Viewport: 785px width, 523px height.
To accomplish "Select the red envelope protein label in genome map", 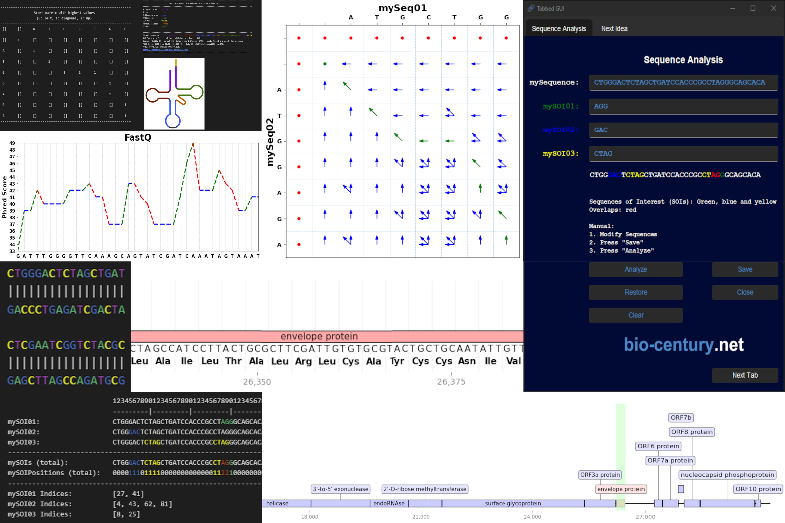I will (x=621, y=489).
